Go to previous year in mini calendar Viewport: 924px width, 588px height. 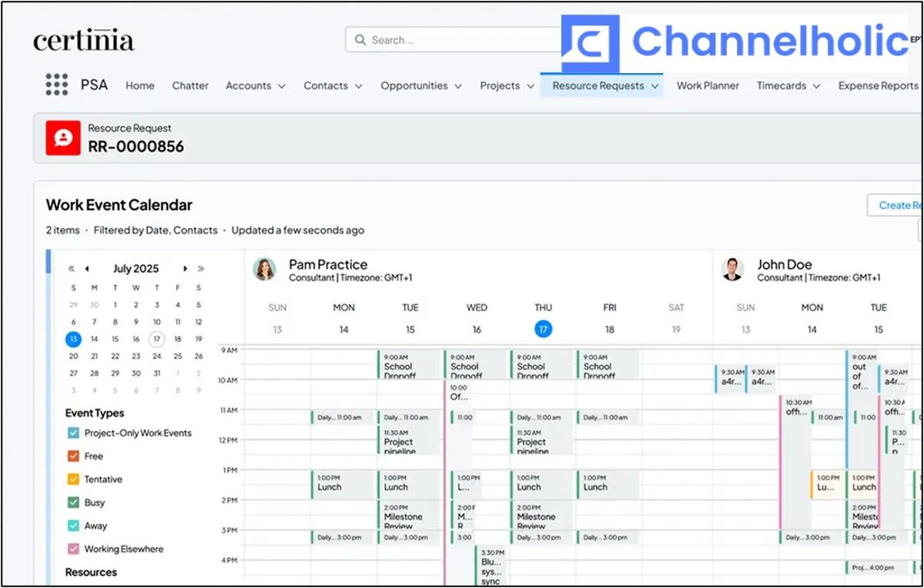click(72, 269)
